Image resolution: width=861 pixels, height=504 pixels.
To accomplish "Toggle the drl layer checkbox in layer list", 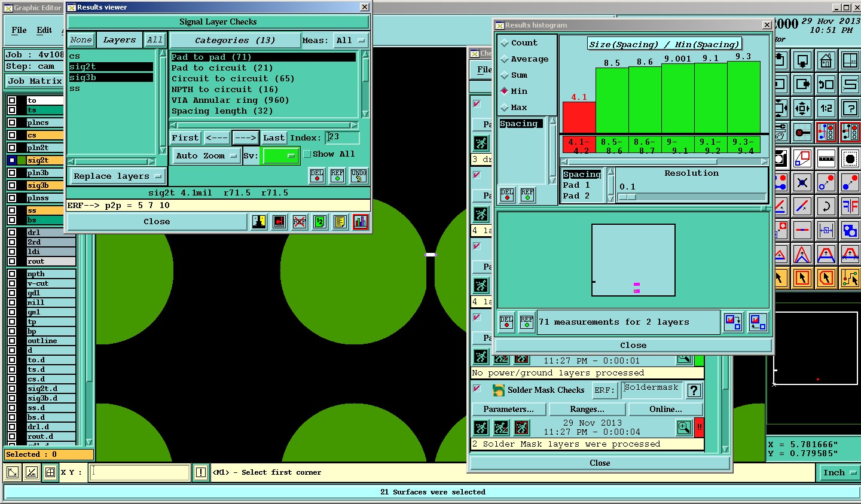I will (x=12, y=233).
